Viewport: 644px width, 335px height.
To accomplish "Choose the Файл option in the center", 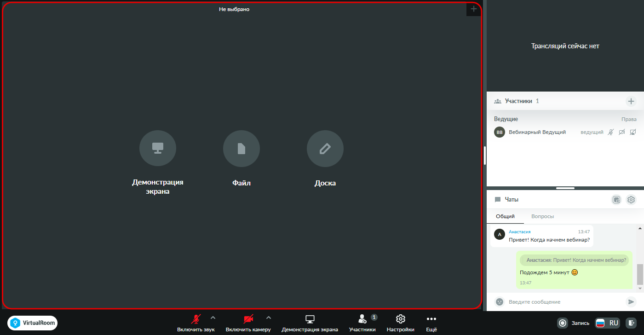I will [x=241, y=149].
